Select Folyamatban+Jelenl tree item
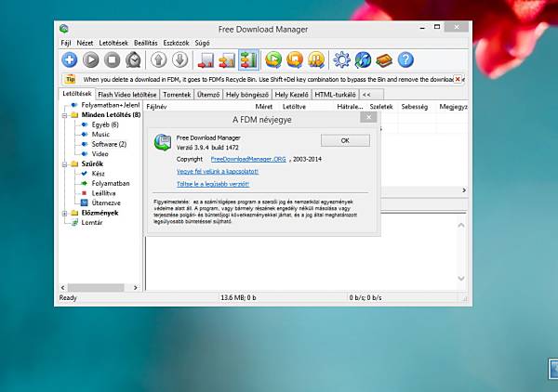The width and height of the screenshot is (558, 392). [x=111, y=105]
